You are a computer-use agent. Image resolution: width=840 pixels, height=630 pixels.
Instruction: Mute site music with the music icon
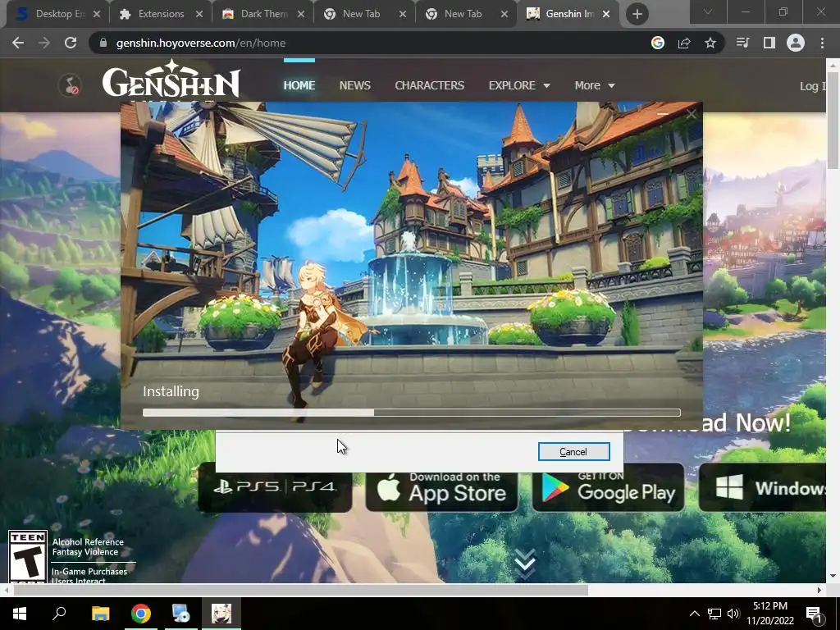(71, 85)
